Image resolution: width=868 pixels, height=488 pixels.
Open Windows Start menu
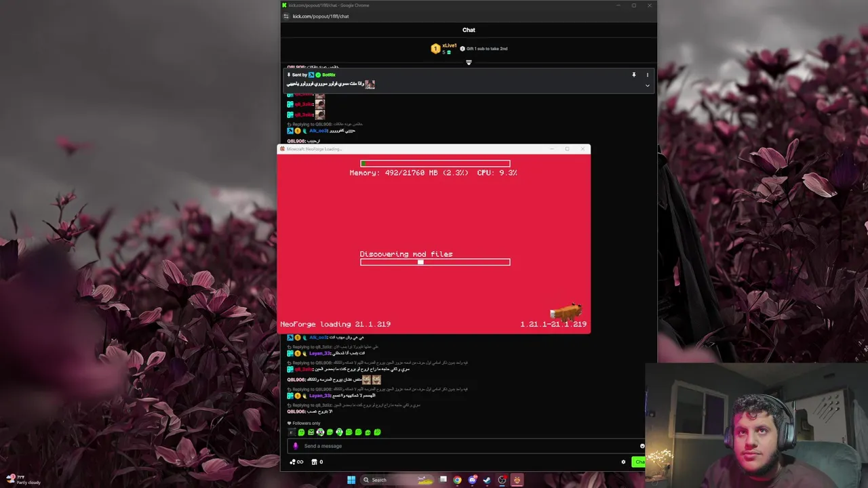pyautogui.click(x=351, y=480)
